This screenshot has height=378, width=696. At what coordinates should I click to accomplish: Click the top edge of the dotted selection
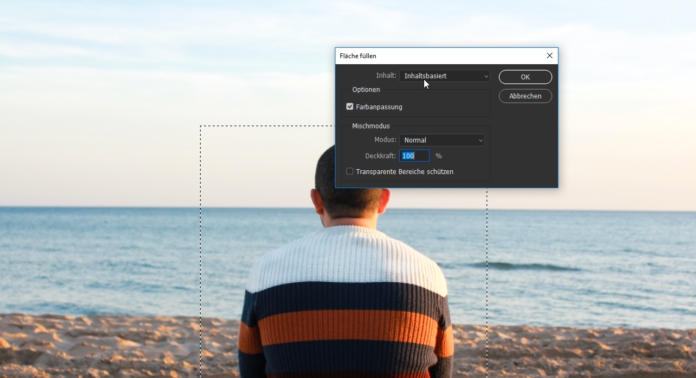pos(266,126)
